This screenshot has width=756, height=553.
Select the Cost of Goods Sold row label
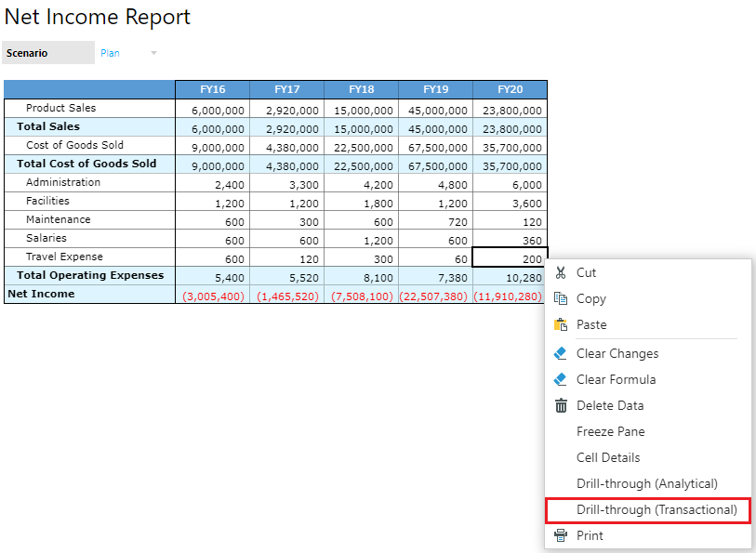(x=74, y=145)
